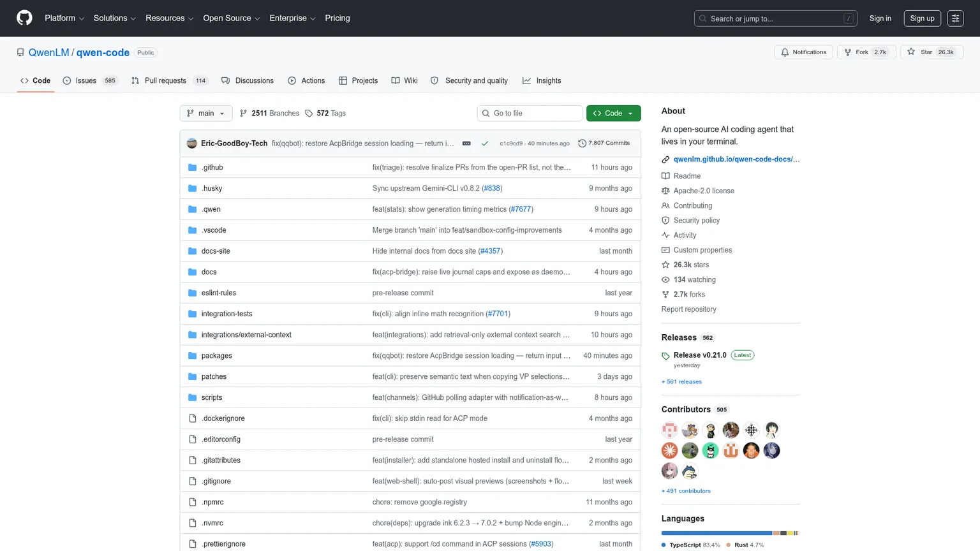Fork the qwen-code repository
980x551 pixels.
(x=866, y=52)
